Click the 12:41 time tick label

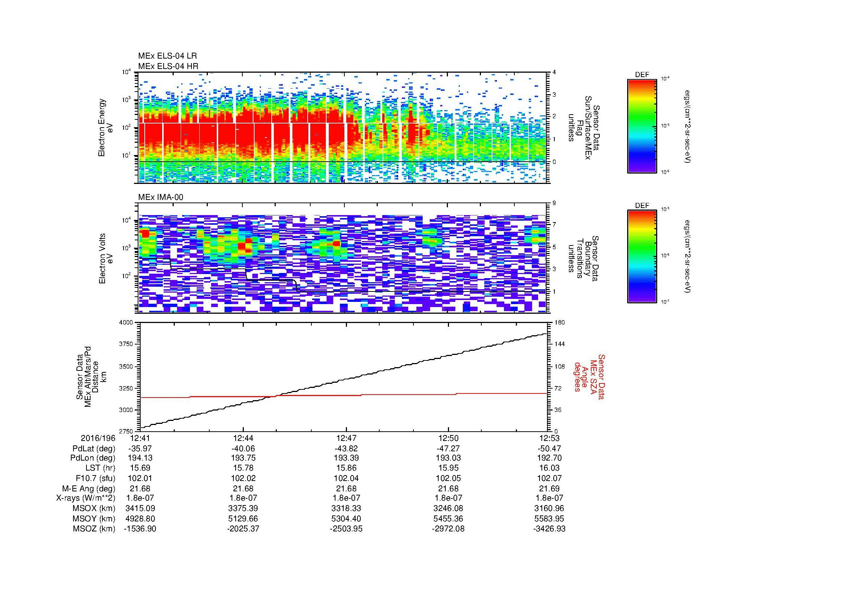click(x=140, y=438)
